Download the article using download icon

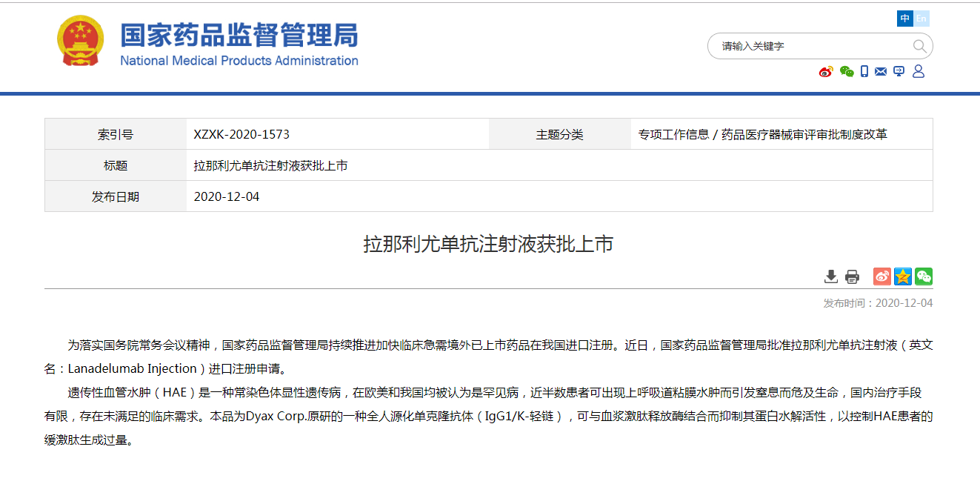[831, 276]
